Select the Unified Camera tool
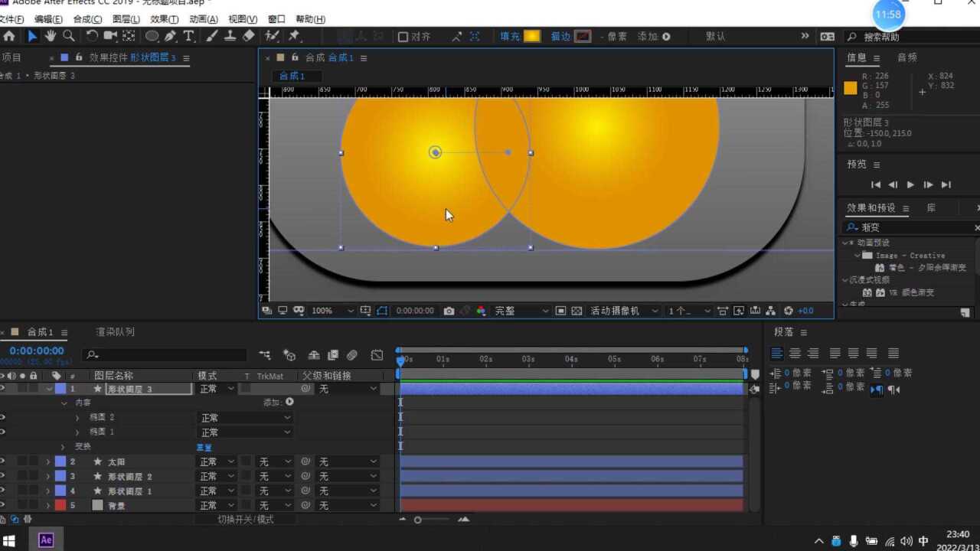 [110, 36]
